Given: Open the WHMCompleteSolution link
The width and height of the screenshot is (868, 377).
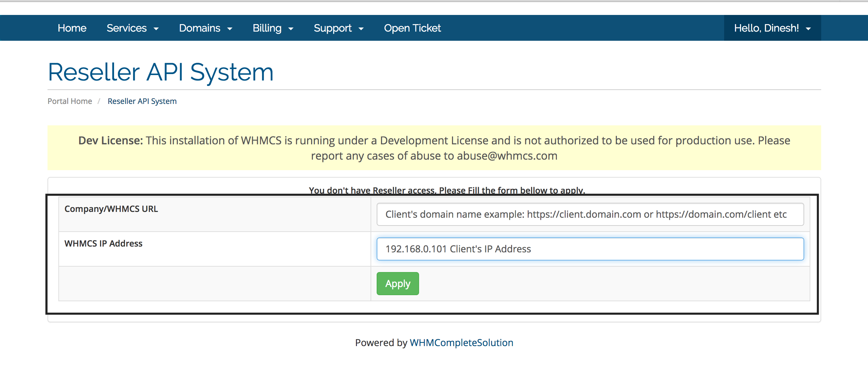Looking at the screenshot, I should [461, 342].
